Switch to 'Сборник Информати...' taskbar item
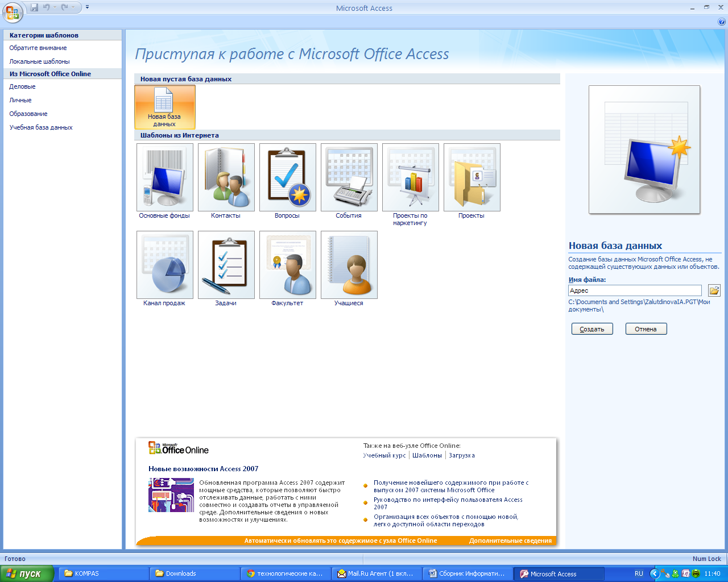 [468, 573]
